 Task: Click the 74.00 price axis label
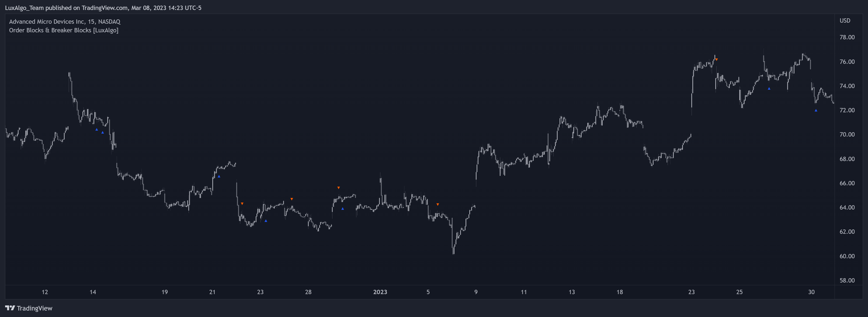click(x=847, y=86)
